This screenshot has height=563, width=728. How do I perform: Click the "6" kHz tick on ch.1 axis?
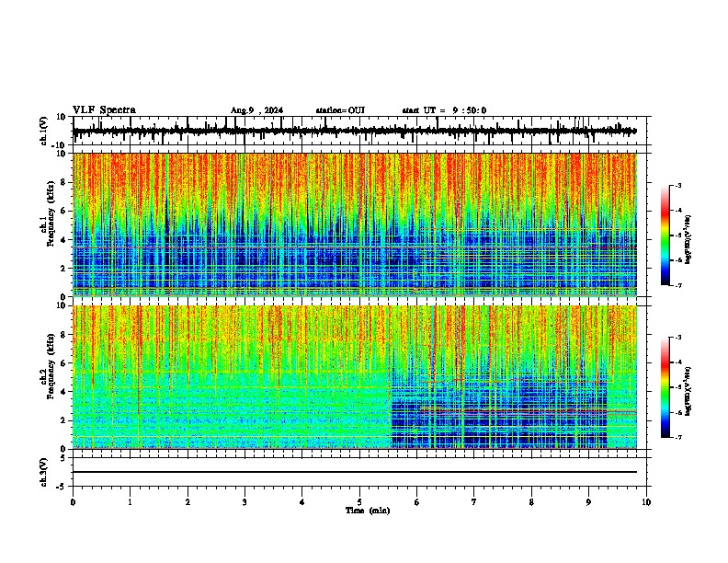coord(65,211)
